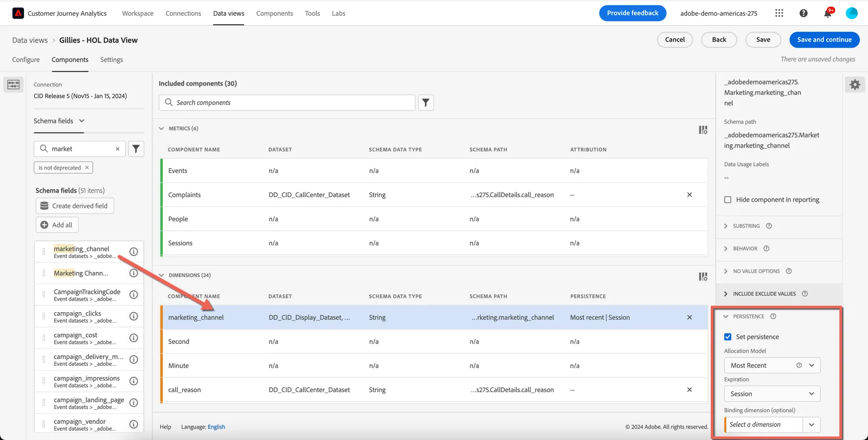Open the Schema fields dropdown selector
Screen dimensions: 868x440
[x=59, y=121]
